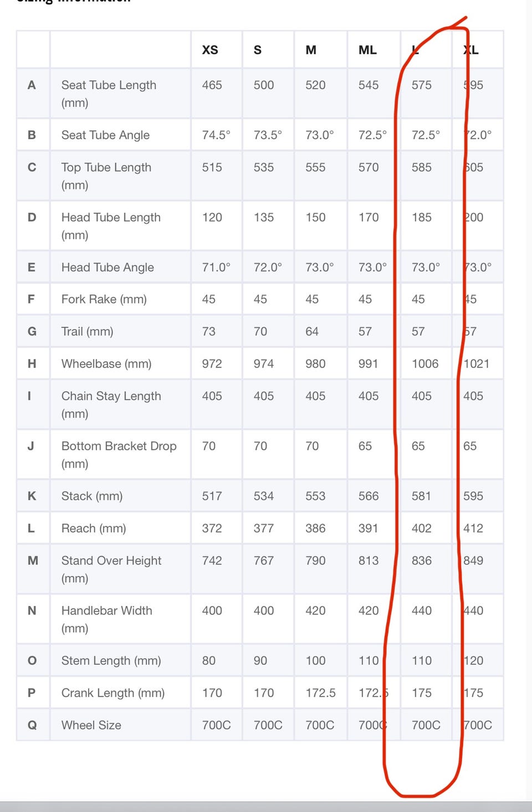Select the Seat Tube Length row label
This screenshot has width=532, height=812.
pos(109,93)
